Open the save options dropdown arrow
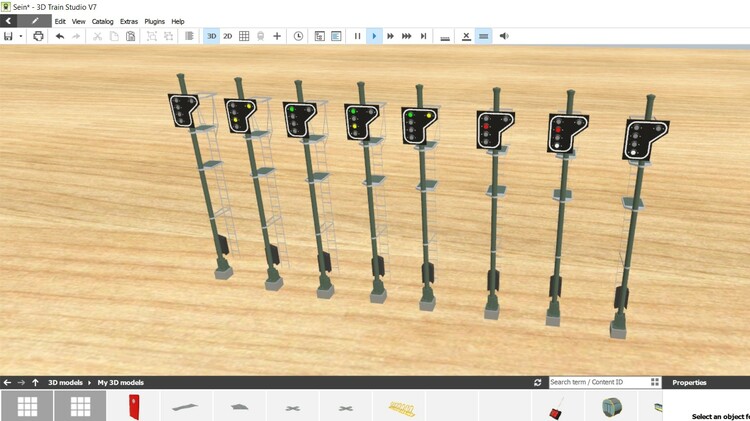The width and height of the screenshot is (750, 421). click(21, 36)
